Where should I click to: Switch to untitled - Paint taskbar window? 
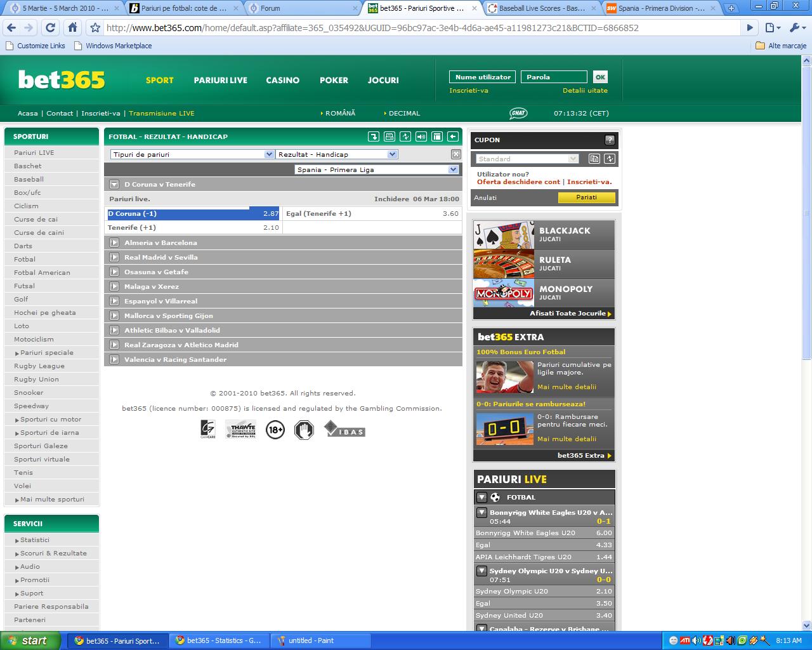point(320,640)
